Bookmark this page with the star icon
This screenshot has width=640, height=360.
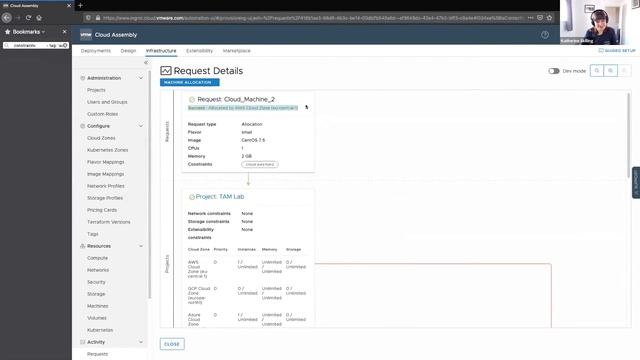click(549, 18)
